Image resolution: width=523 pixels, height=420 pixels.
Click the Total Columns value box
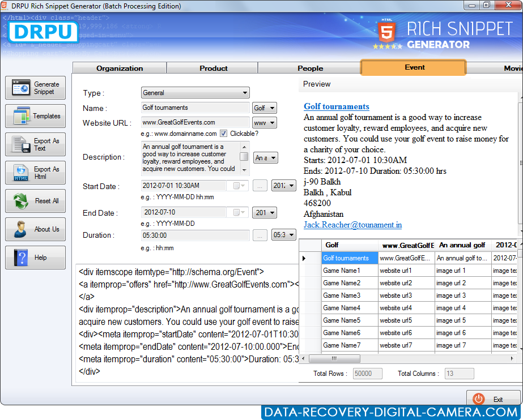pos(460,374)
